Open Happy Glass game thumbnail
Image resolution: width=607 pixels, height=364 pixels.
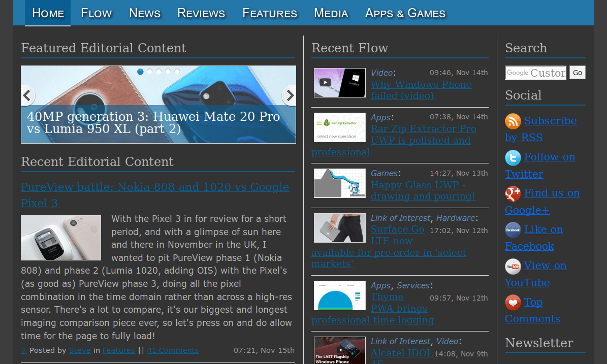[340, 183]
